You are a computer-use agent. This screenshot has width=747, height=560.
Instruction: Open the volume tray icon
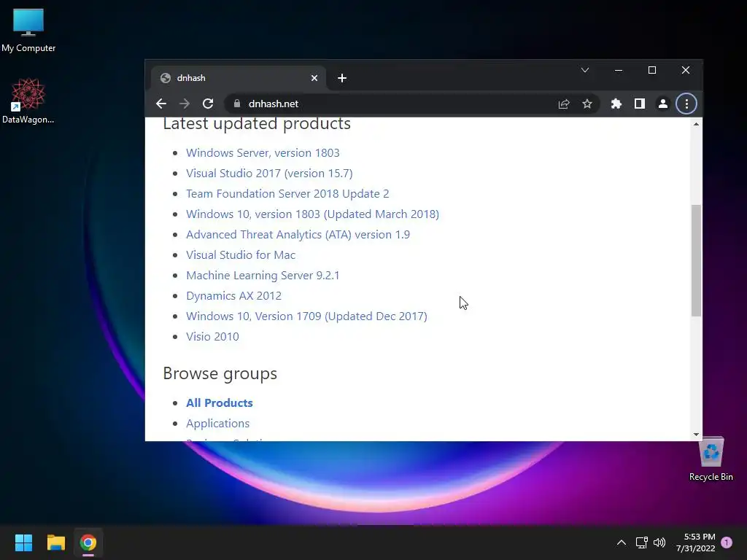click(x=659, y=542)
